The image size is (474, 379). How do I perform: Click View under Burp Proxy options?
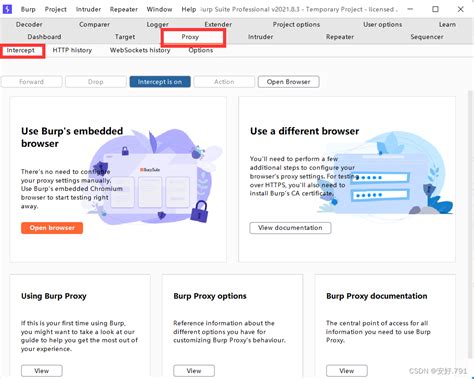(194, 371)
